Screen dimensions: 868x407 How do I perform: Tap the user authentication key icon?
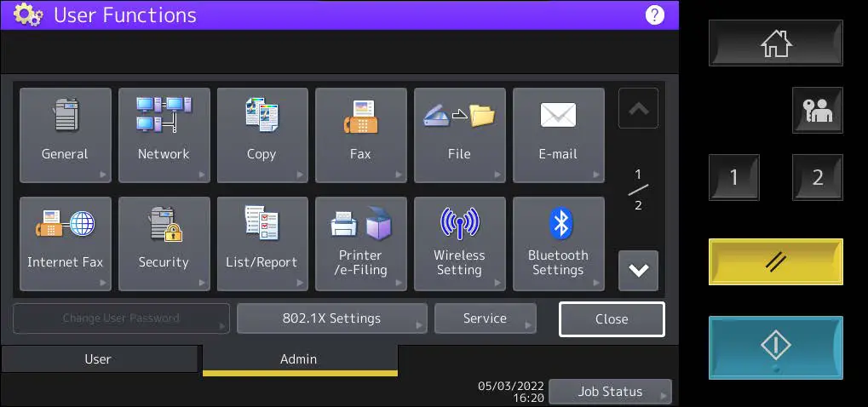coord(817,110)
